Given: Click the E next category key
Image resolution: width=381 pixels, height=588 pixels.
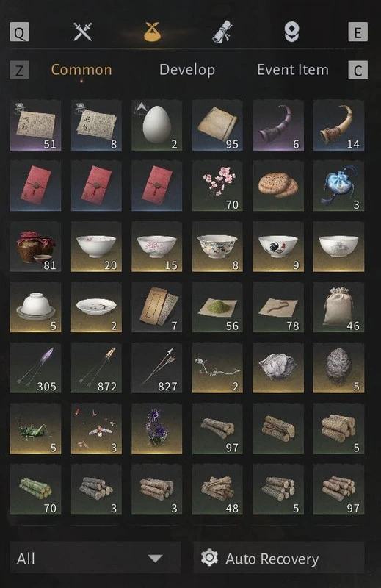Looking at the screenshot, I should click(358, 32).
